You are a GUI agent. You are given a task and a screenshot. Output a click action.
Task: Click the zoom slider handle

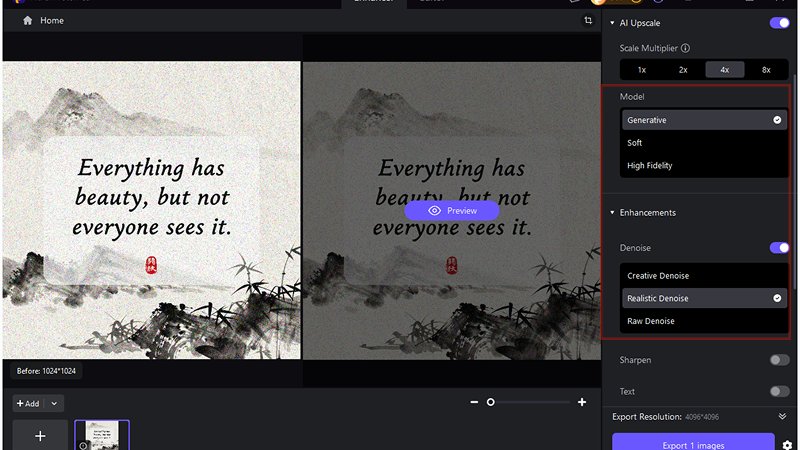[490, 402]
